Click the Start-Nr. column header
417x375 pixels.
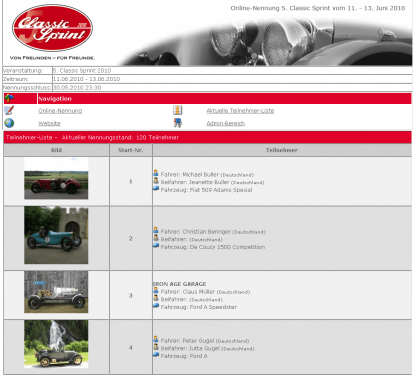[x=131, y=150]
